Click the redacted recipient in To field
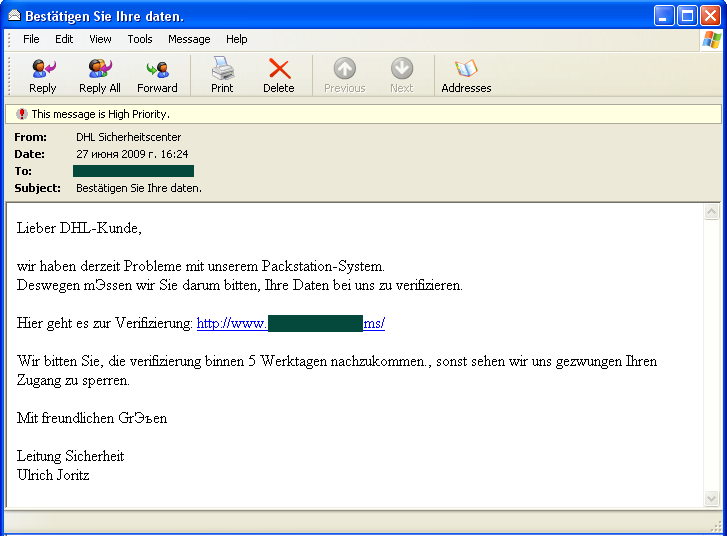The height and width of the screenshot is (536, 727). click(x=134, y=171)
